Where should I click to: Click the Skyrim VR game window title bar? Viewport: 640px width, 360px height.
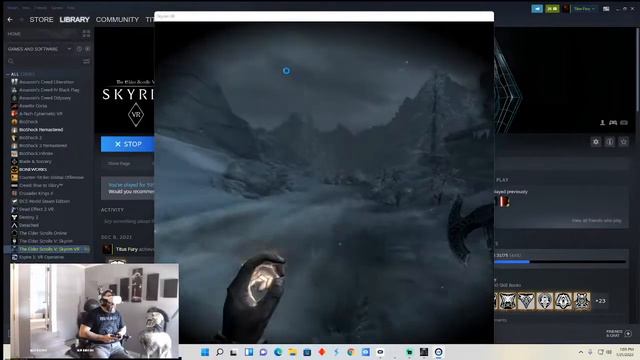(x=324, y=16)
